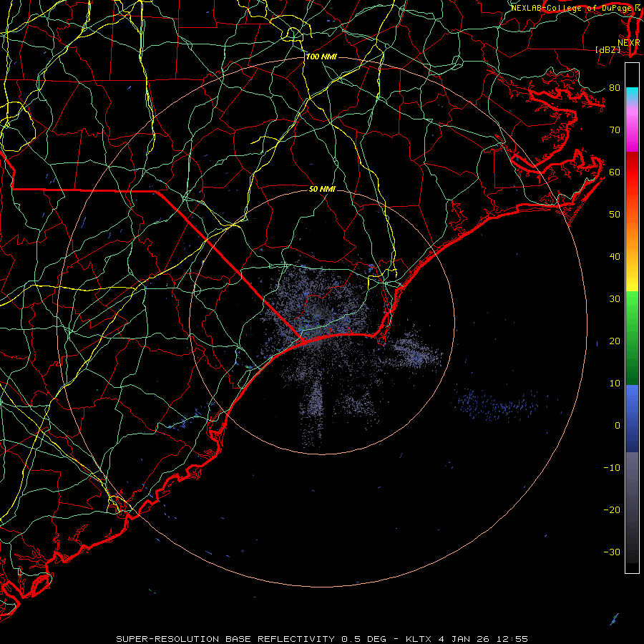Click the 30 value on dBZ scale
This screenshot has width=644, height=644.
(615, 298)
